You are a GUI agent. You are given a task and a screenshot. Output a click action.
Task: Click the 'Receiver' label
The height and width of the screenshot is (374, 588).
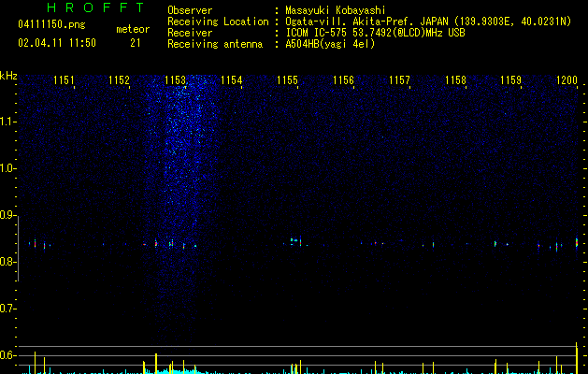tap(190, 33)
